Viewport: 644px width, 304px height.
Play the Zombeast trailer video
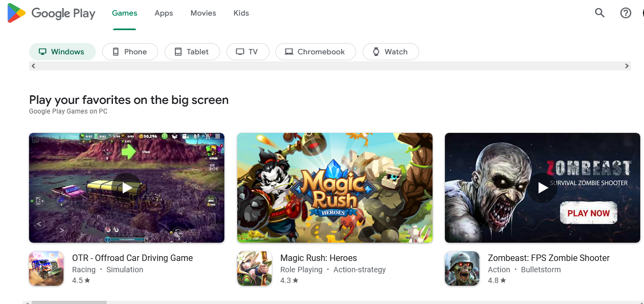[x=542, y=188]
